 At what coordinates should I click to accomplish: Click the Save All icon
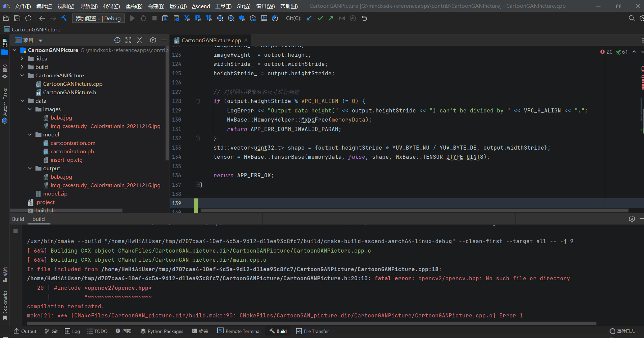(17, 18)
